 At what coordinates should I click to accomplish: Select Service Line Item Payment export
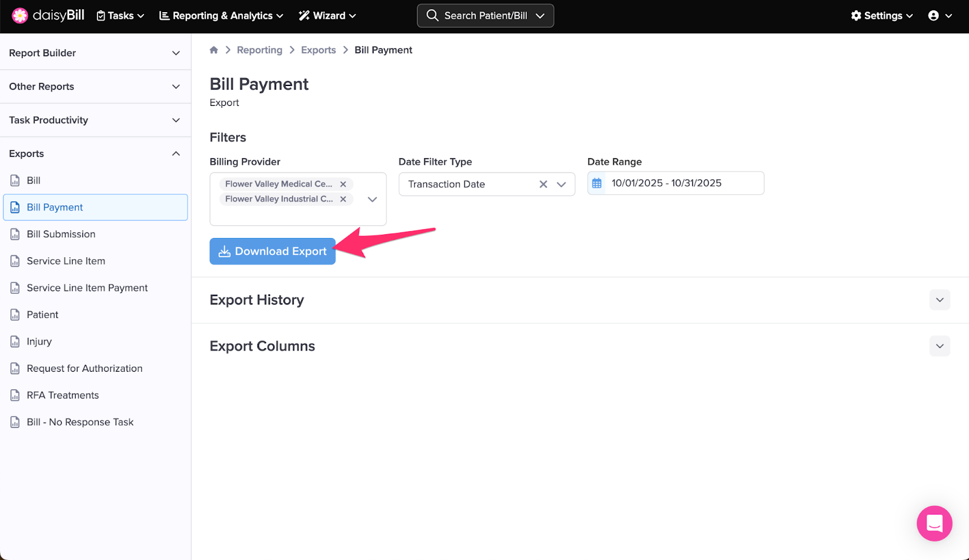(x=87, y=288)
